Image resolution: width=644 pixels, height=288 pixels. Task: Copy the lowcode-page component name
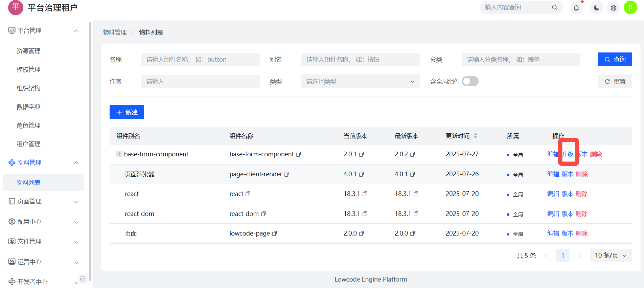click(275, 234)
